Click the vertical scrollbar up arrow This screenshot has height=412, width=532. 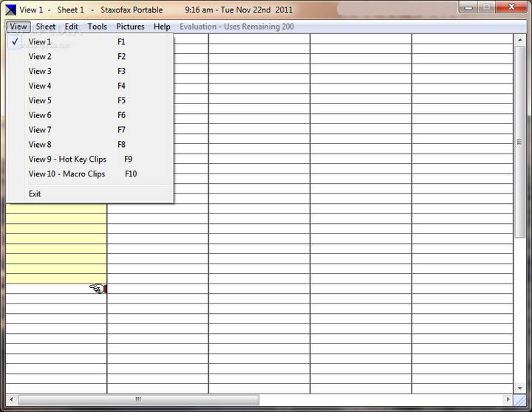coord(519,40)
